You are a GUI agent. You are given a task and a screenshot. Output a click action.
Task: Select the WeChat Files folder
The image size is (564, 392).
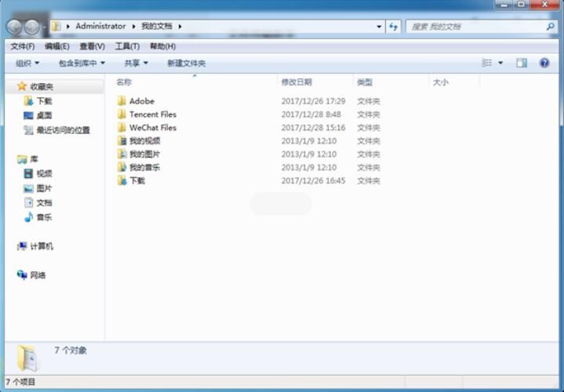[x=152, y=128]
